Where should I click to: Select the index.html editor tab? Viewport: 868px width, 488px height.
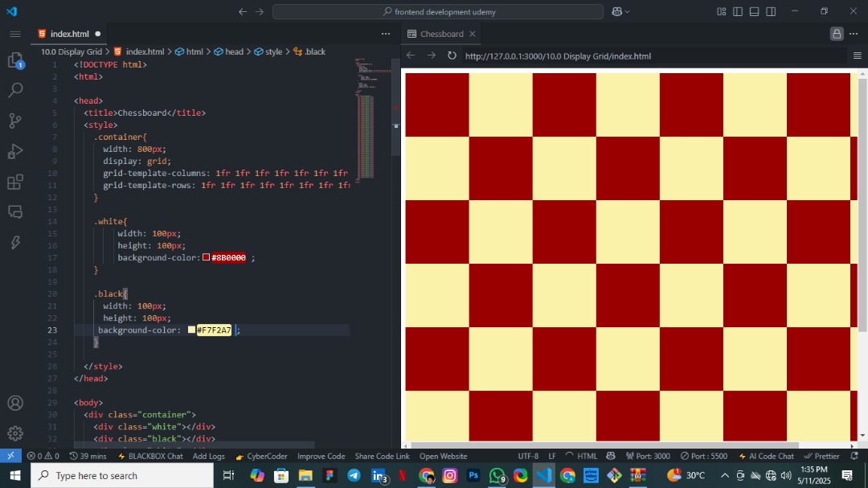[x=69, y=34]
